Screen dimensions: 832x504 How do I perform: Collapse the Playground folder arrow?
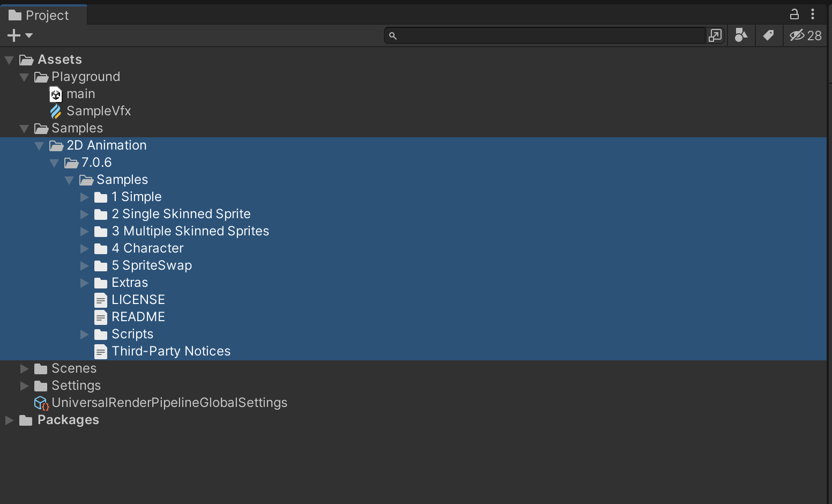coord(24,77)
